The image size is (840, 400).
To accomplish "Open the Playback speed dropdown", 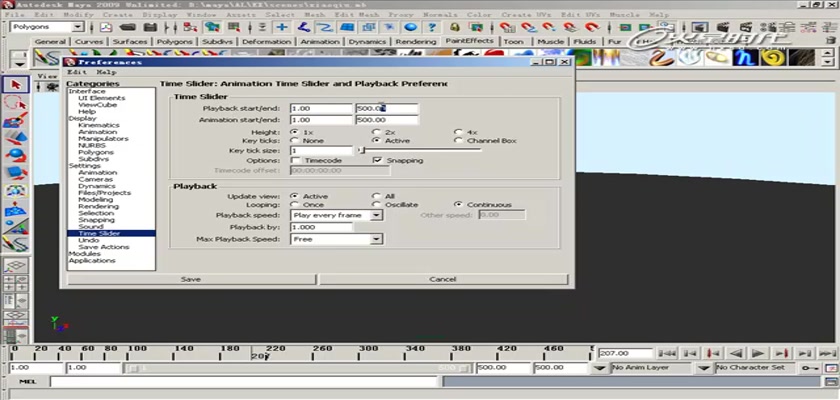I will (x=377, y=215).
